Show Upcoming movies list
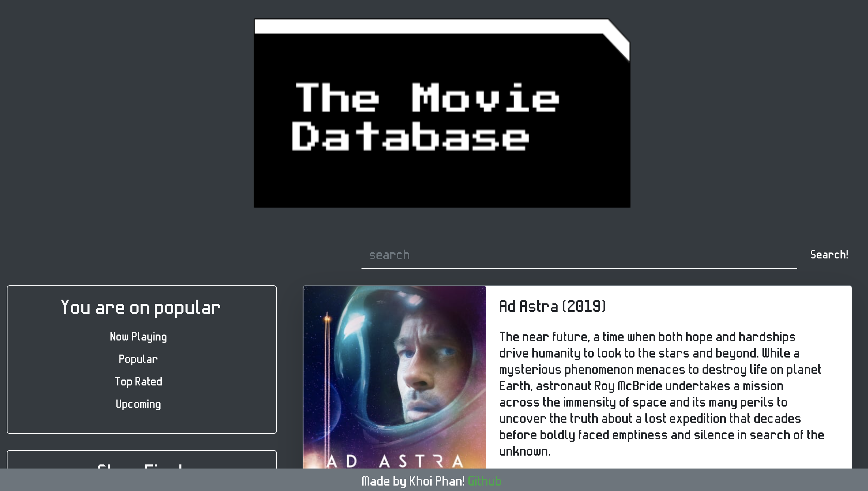Viewport: 868px width, 491px height. tap(138, 404)
